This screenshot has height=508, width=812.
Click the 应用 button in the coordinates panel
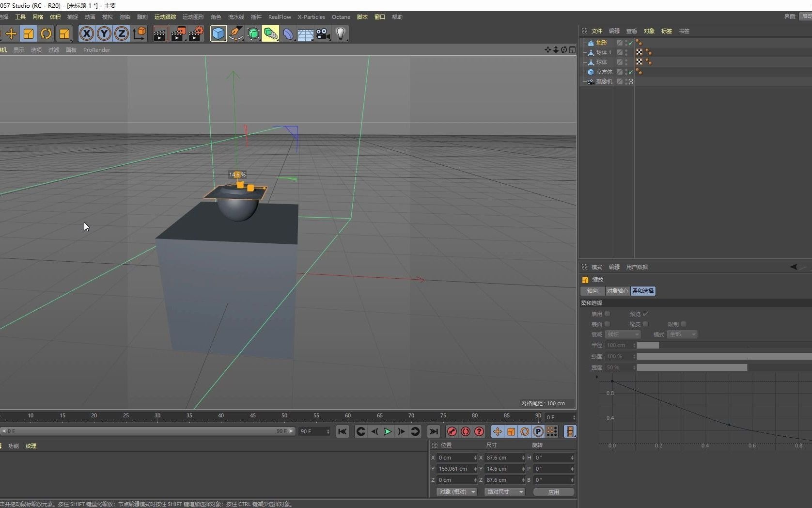pyautogui.click(x=553, y=492)
